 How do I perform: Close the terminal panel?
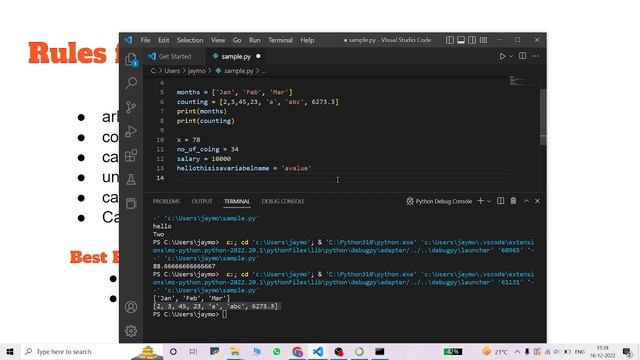coord(537,201)
